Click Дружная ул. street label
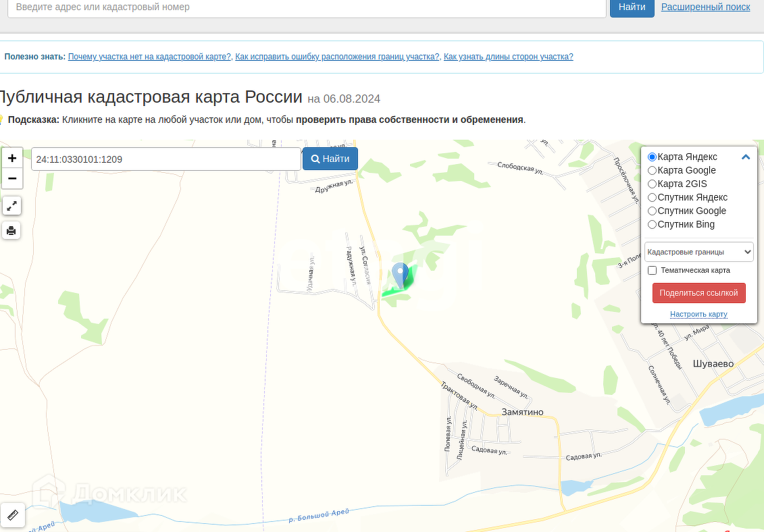Viewport: 764px width, 532px height. click(334, 186)
